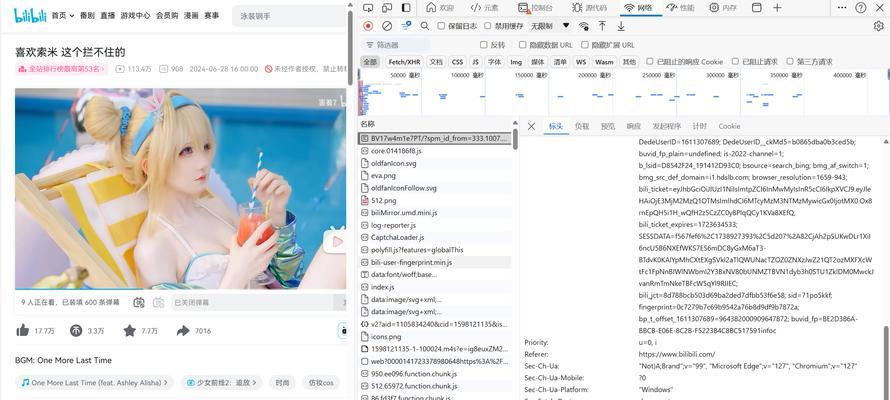890x400 pixels.
Task: Switch to the 内存 DevTools tab
Action: pyautogui.click(x=723, y=8)
